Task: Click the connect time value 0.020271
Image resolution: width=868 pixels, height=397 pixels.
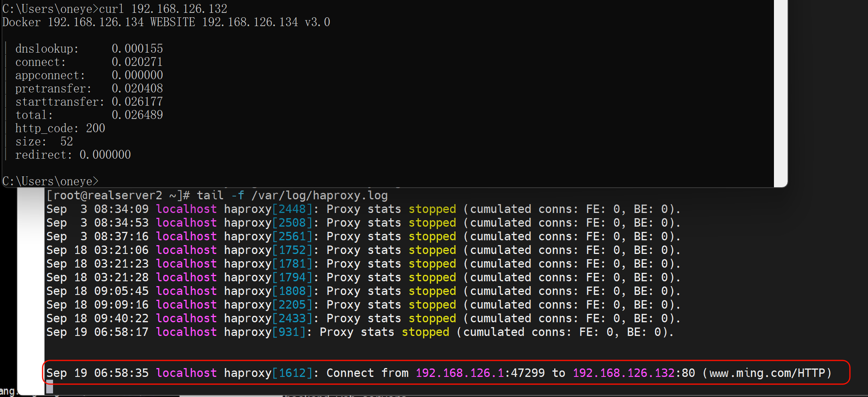Action: click(137, 62)
